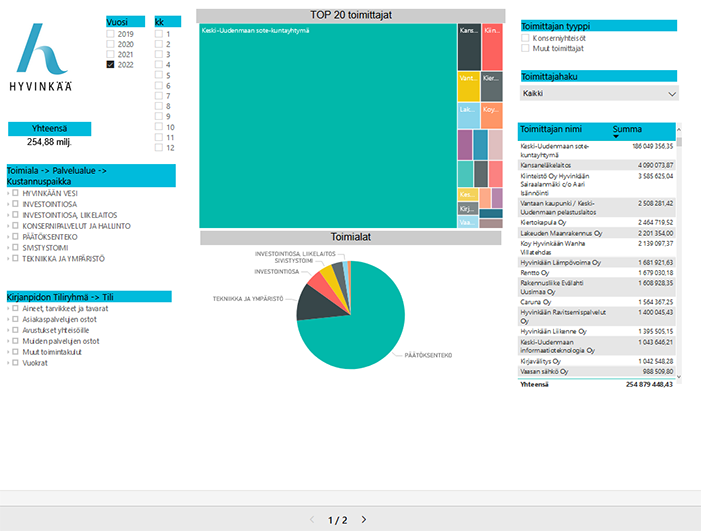701x531 pixels.
Task: Check year 2021 filter
Action: pyautogui.click(x=110, y=54)
